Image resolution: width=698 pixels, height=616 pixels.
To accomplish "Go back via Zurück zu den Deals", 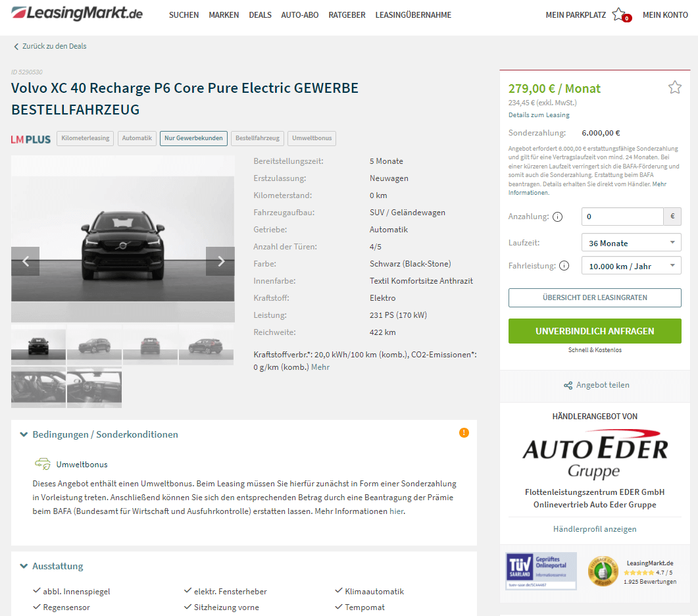I will click(55, 46).
